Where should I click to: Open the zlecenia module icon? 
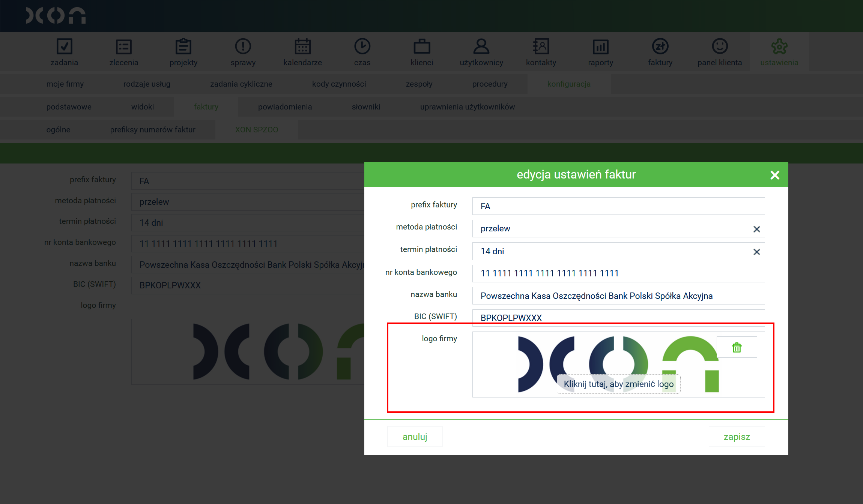coord(124,47)
